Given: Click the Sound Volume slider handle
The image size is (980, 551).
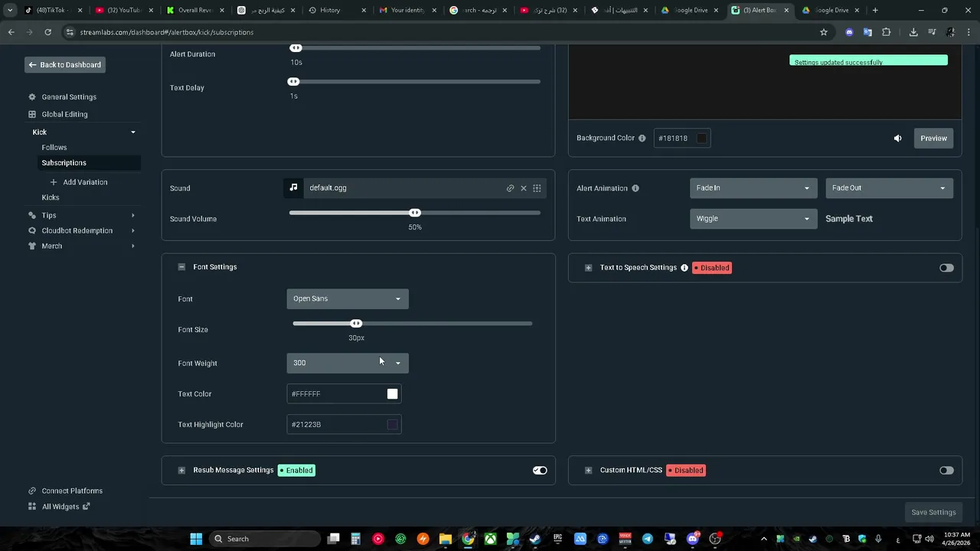Looking at the screenshot, I should tap(415, 213).
